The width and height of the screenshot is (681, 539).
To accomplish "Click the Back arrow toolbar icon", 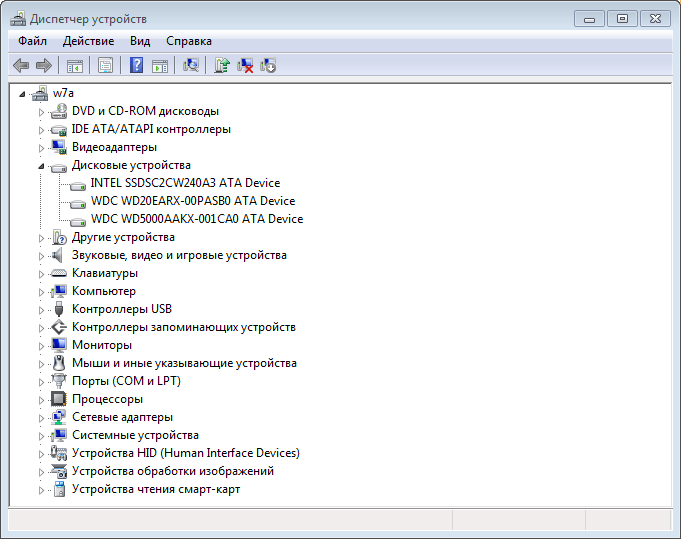I will point(21,66).
